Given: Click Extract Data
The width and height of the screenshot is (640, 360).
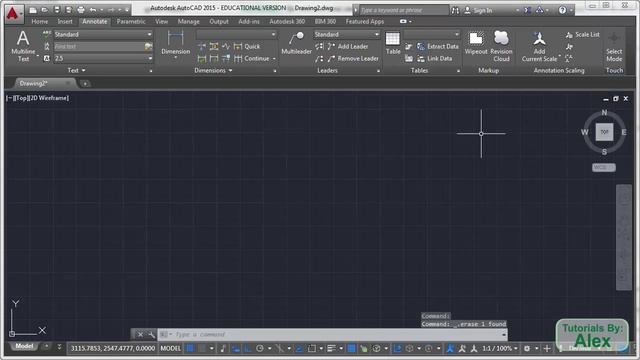Looking at the screenshot, I should pyautogui.click(x=438, y=47).
